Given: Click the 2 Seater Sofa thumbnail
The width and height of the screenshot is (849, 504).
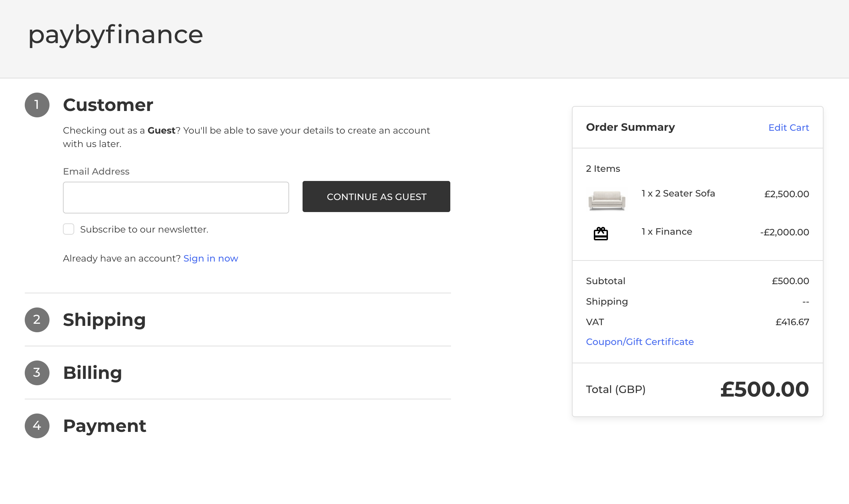Looking at the screenshot, I should (x=607, y=200).
